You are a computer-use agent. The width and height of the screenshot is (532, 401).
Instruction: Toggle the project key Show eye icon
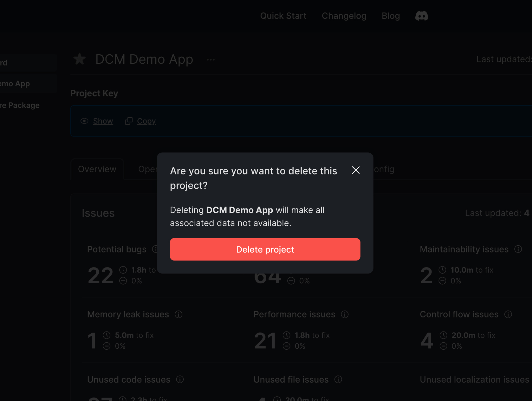click(x=84, y=121)
